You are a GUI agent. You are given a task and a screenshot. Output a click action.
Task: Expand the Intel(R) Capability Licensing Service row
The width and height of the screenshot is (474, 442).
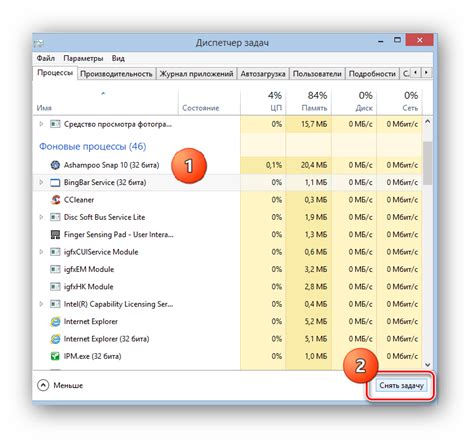tap(41, 304)
